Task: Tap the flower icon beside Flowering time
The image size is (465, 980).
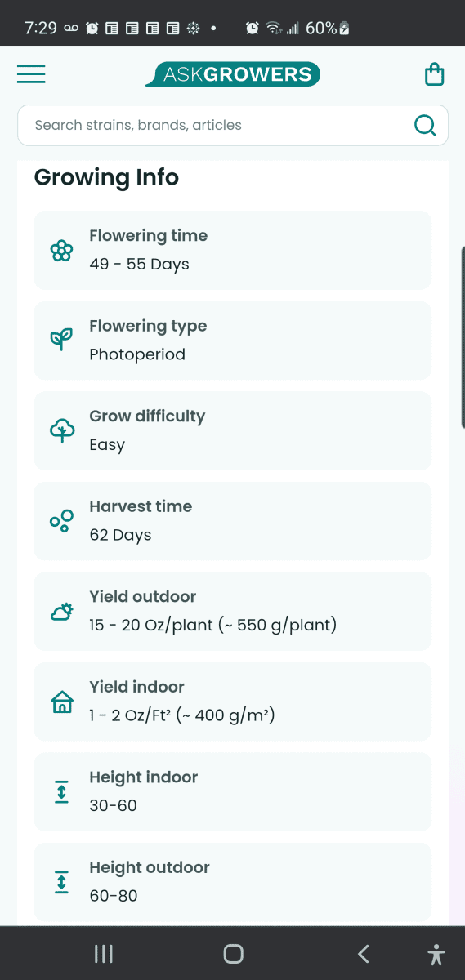Action: tap(62, 250)
